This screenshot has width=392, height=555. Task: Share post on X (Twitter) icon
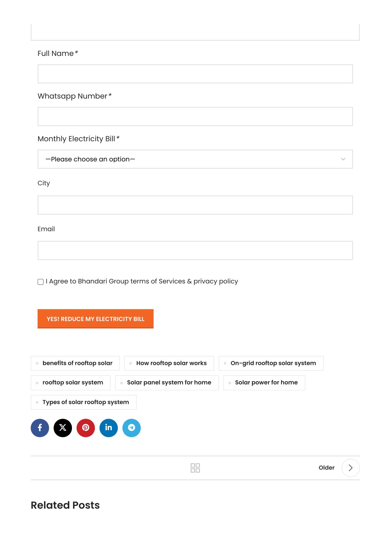click(x=63, y=428)
